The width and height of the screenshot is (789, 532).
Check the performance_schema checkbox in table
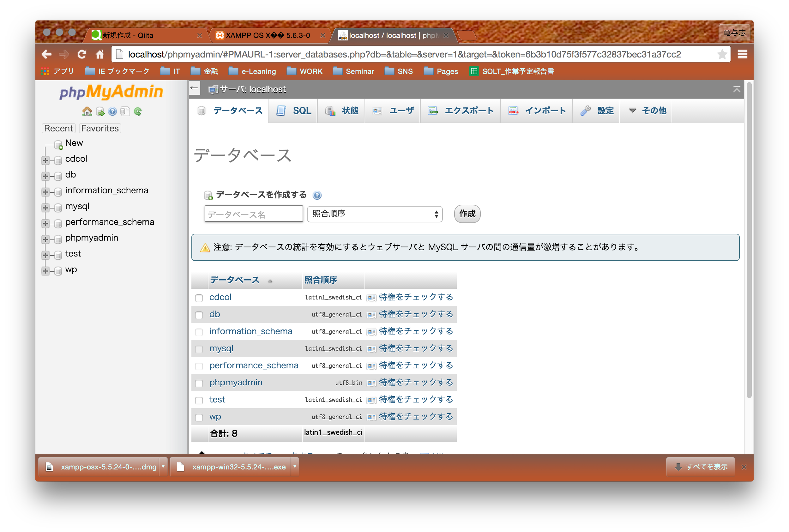[x=199, y=366]
